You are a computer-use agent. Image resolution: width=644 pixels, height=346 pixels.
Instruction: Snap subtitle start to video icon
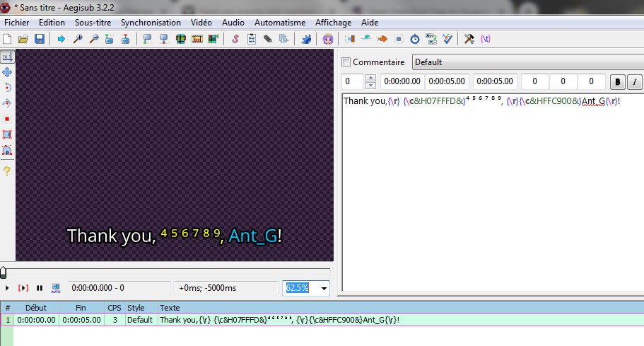(x=148, y=39)
